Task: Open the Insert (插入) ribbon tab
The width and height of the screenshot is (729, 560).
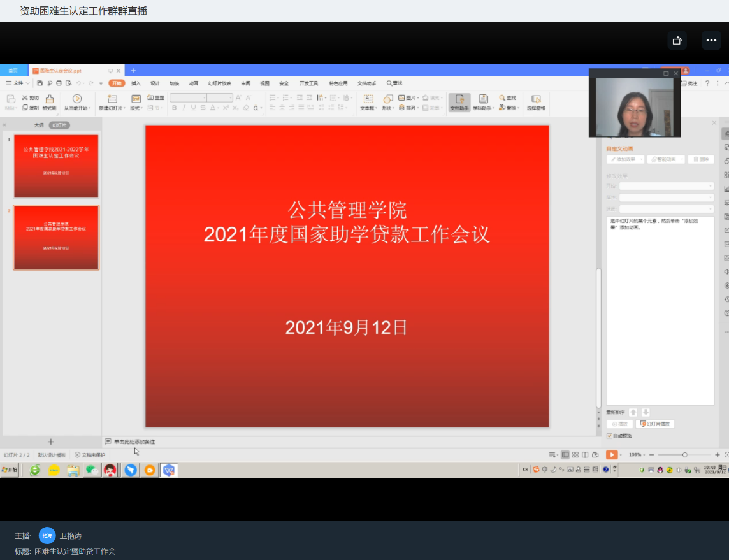Action: (x=136, y=83)
